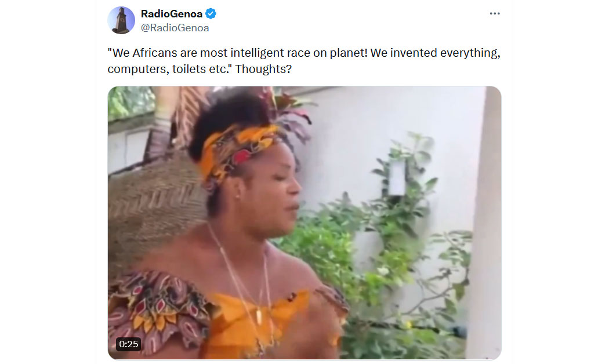The image size is (609, 364).
Task: Open the RadioGenoa display name link
Action: click(171, 14)
